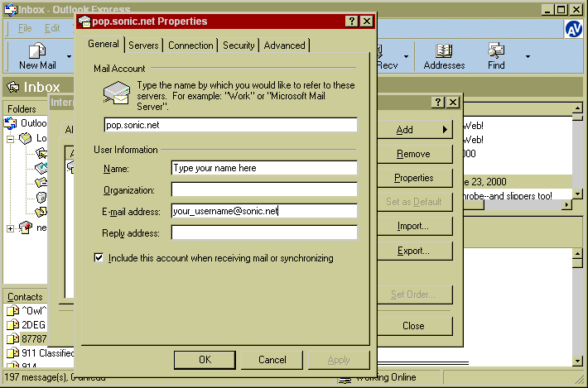Switch to the Servers tab

pos(143,46)
